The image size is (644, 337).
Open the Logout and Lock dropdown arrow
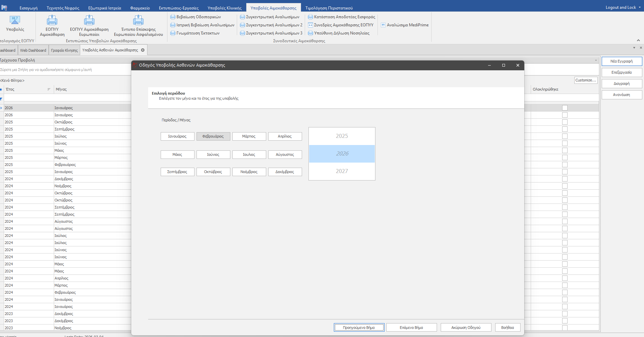(x=640, y=7)
